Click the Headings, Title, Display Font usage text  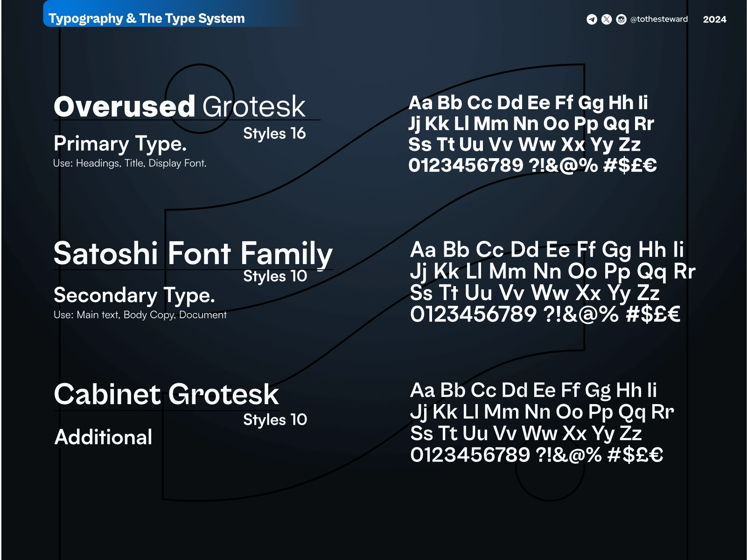pyautogui.click(x=130, y=163)
